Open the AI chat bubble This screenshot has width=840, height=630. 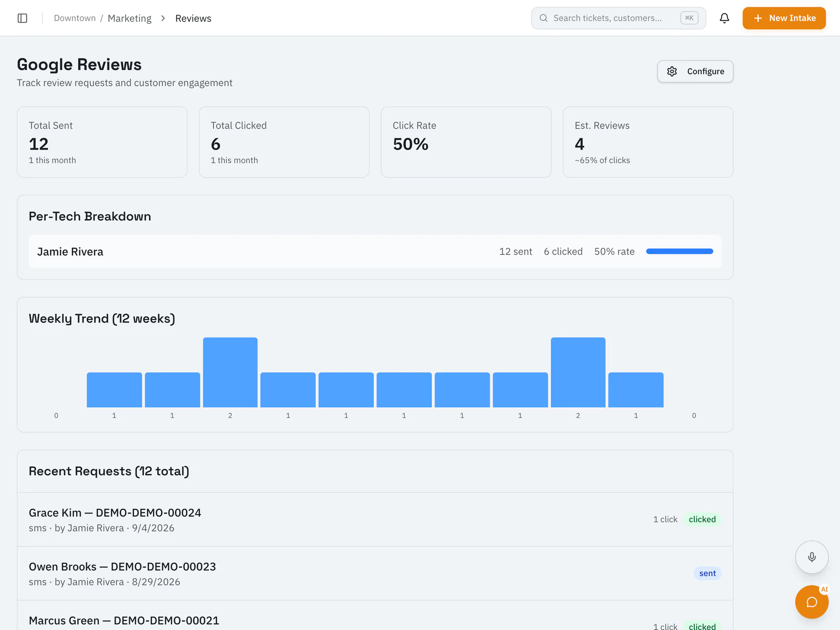pos(811,602)
